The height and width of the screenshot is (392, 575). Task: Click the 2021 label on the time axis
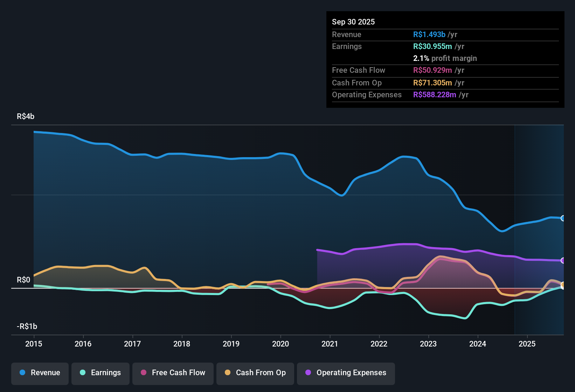(x=330, y=344)
